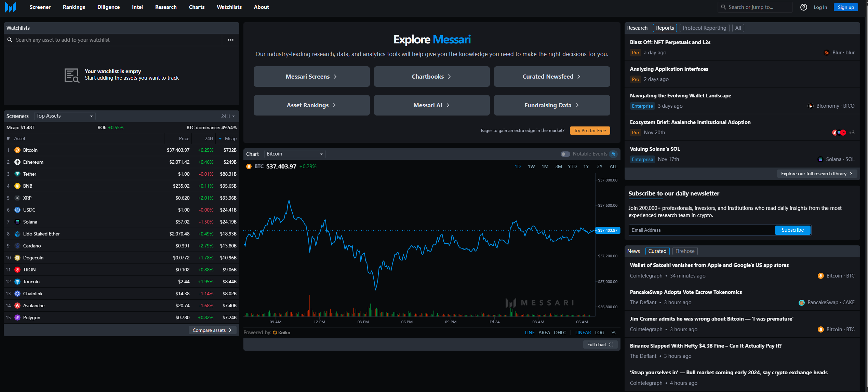Select the LINE chart type
This screenshot has height=392, width=868.
click(x=530, y=333)
